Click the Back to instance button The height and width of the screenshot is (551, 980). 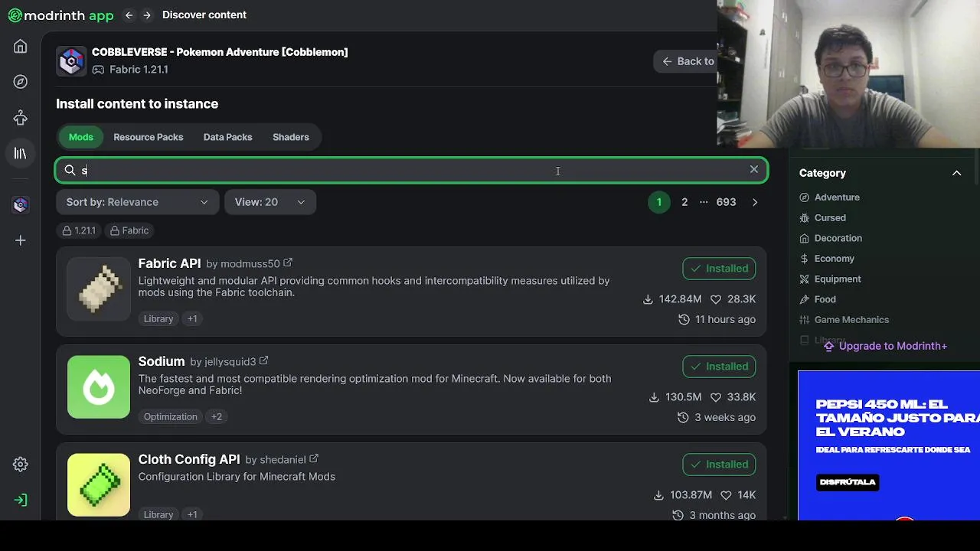point(685,61)
